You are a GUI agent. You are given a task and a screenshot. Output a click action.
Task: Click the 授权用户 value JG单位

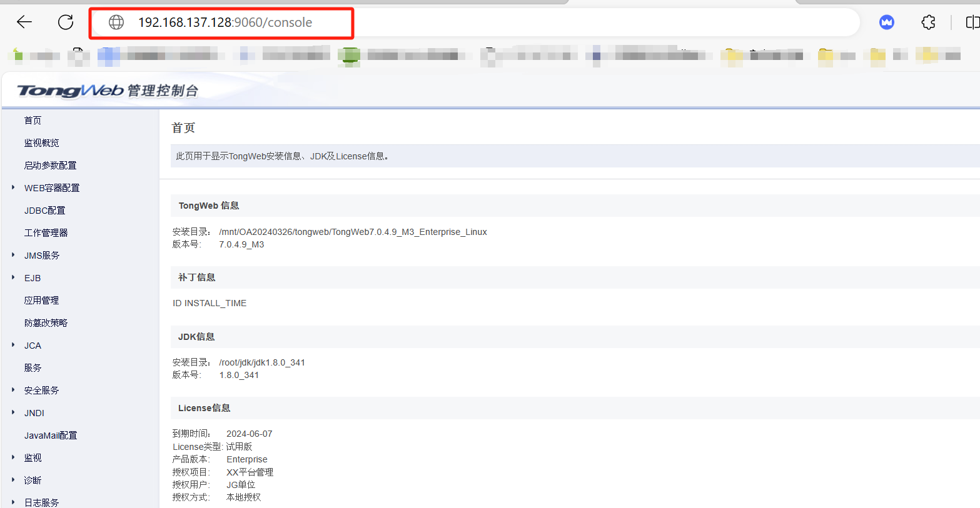241,485
